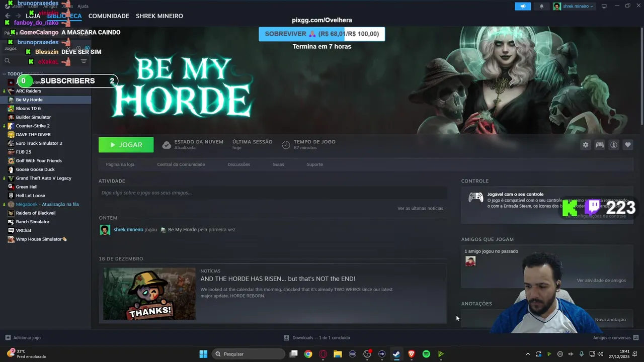Open news AND THE HORDE HAS RISEN
The image size is (644, 362).
(x=278, y=279)
